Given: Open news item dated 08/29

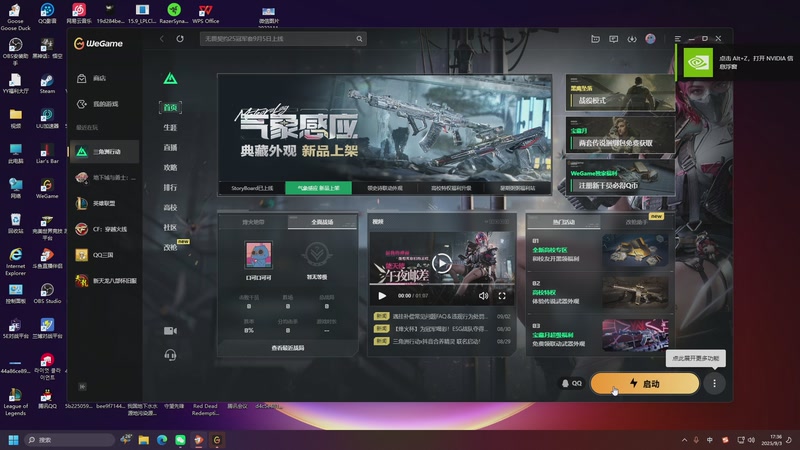Looking at the screenshot, I should [442, 341].
